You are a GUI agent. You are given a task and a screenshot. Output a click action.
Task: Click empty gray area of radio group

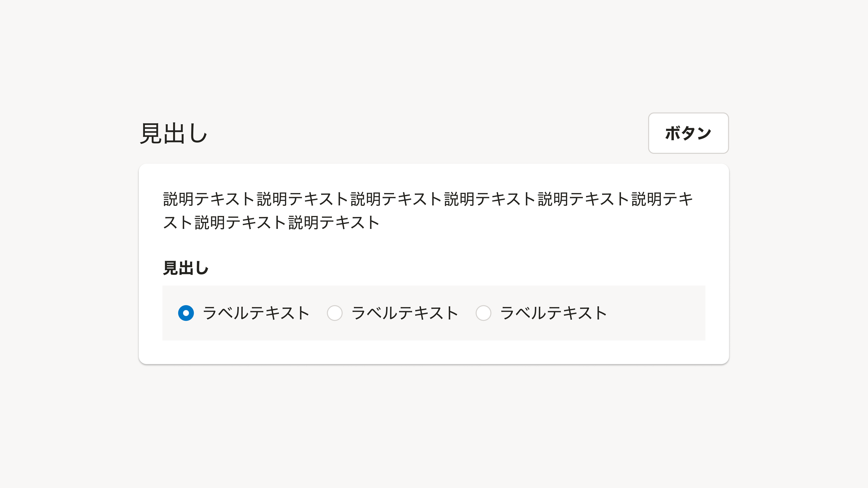(657, 313)
